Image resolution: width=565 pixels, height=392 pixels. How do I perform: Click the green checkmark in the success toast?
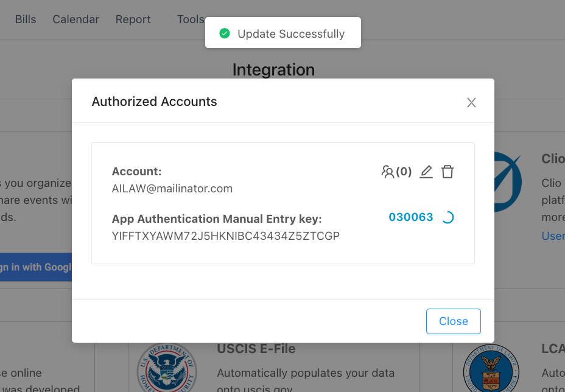tap(225, 33)
